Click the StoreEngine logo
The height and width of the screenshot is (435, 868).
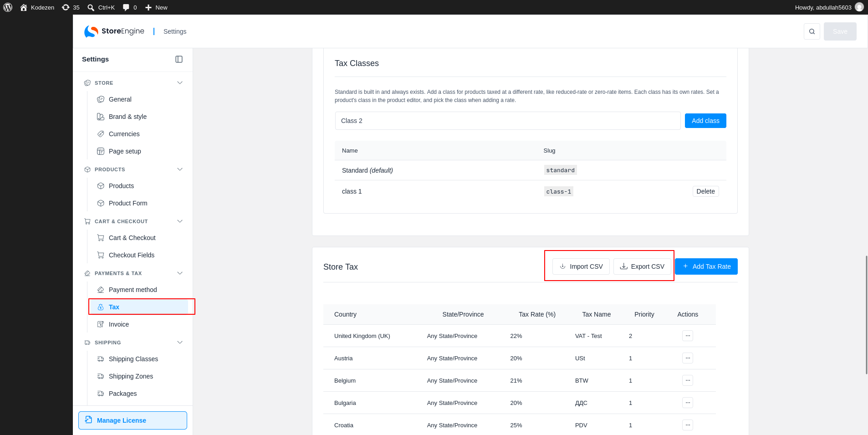pos(114,31)
